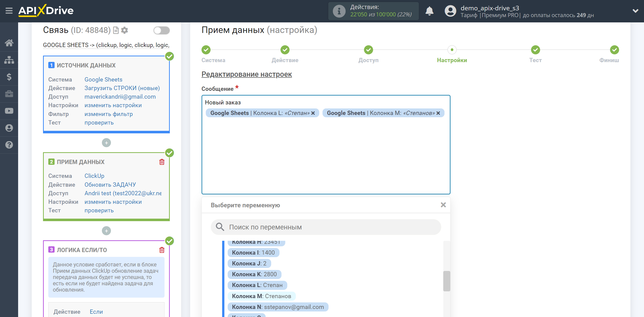Insert variable Колонка K: 2800
Image resolution: width=644 pixels, height=317 pixels.
pos(254,274)
